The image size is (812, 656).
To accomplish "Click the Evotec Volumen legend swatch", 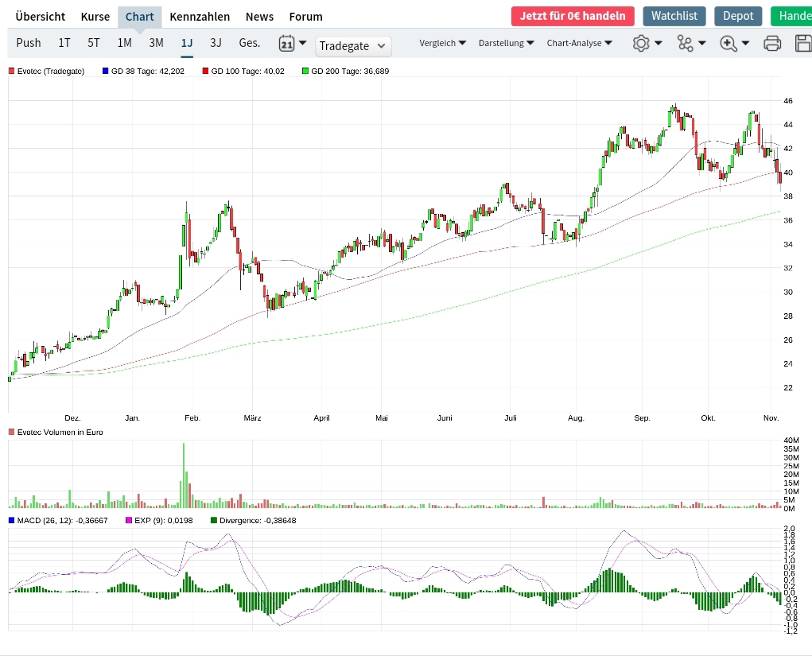I will [11, 432].
